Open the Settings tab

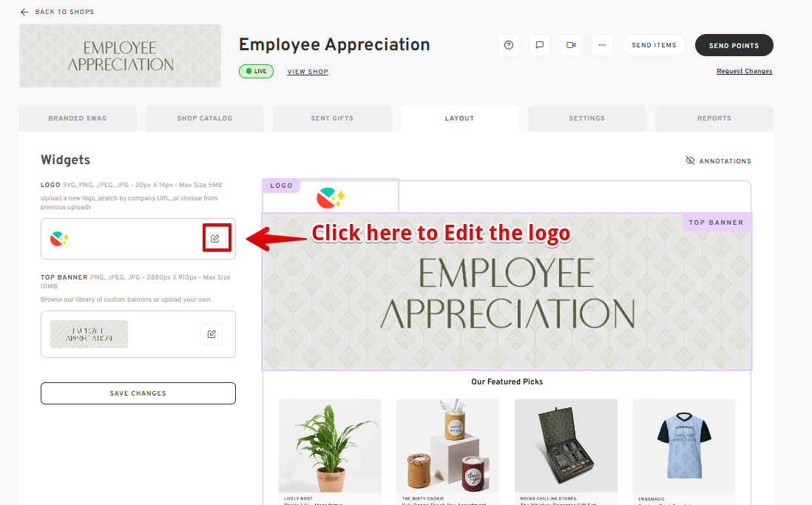point(586,118)
